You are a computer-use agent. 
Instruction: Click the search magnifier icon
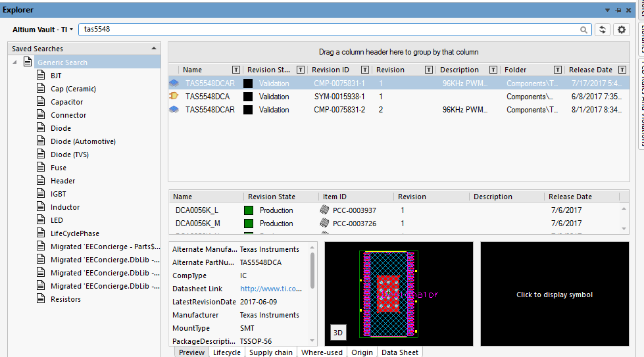(583, 30)
